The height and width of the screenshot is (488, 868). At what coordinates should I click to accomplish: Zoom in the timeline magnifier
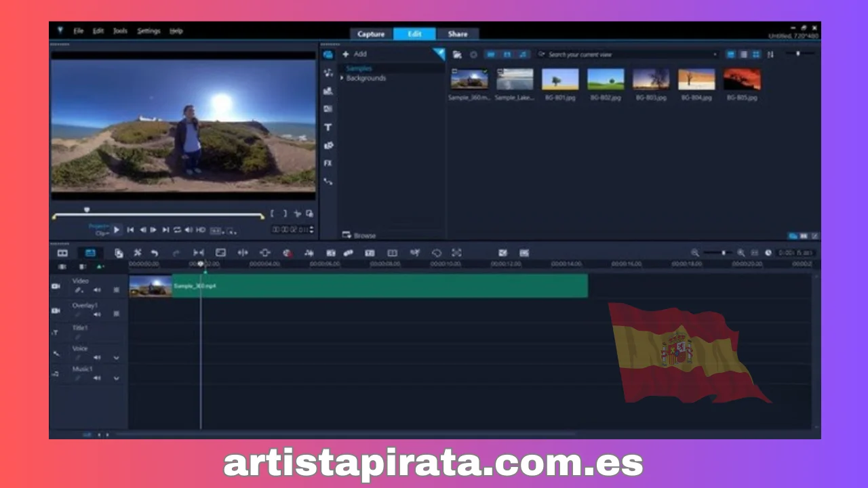(x=741, y=253)
